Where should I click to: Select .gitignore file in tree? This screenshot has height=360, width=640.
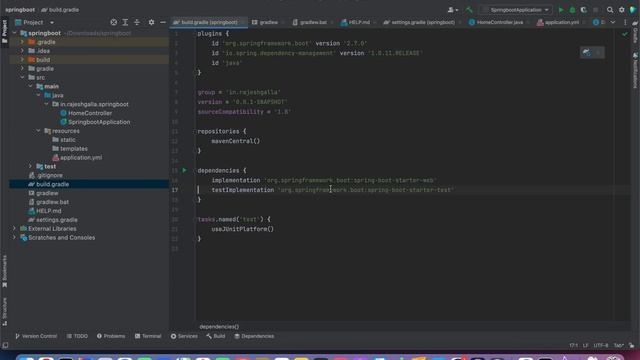point(49,176)
